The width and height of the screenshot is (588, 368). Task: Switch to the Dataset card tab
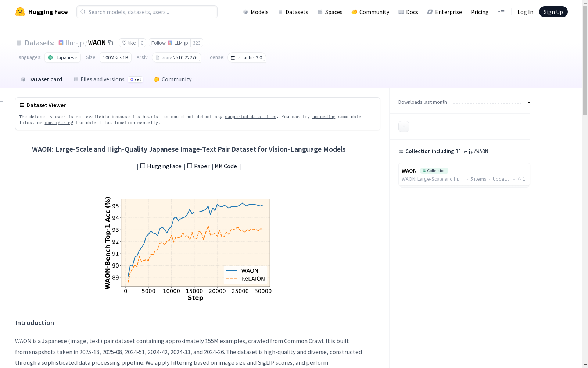click(41, 79)
